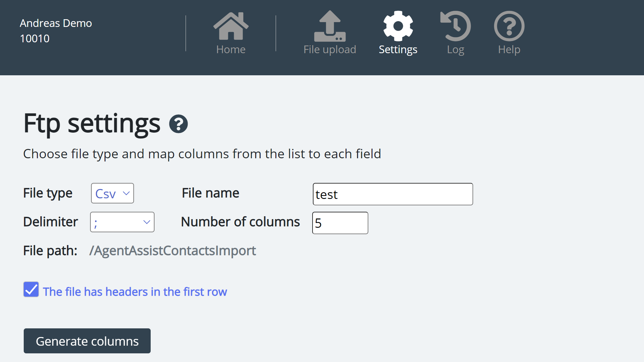Go to the Home menu label
The width and height of the screenshot is (644, 362).
pyautogui.click(x=231, y=50)
